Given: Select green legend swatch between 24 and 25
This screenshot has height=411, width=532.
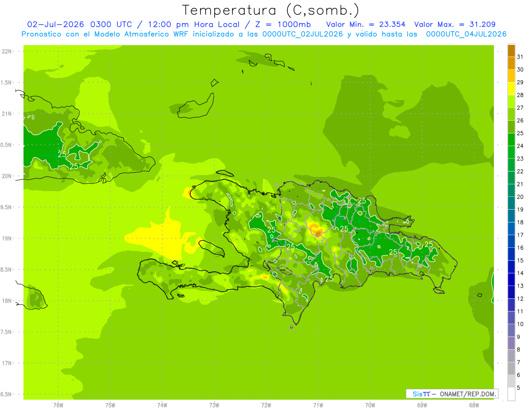Looking at the screenshot, I should (511, 140).
